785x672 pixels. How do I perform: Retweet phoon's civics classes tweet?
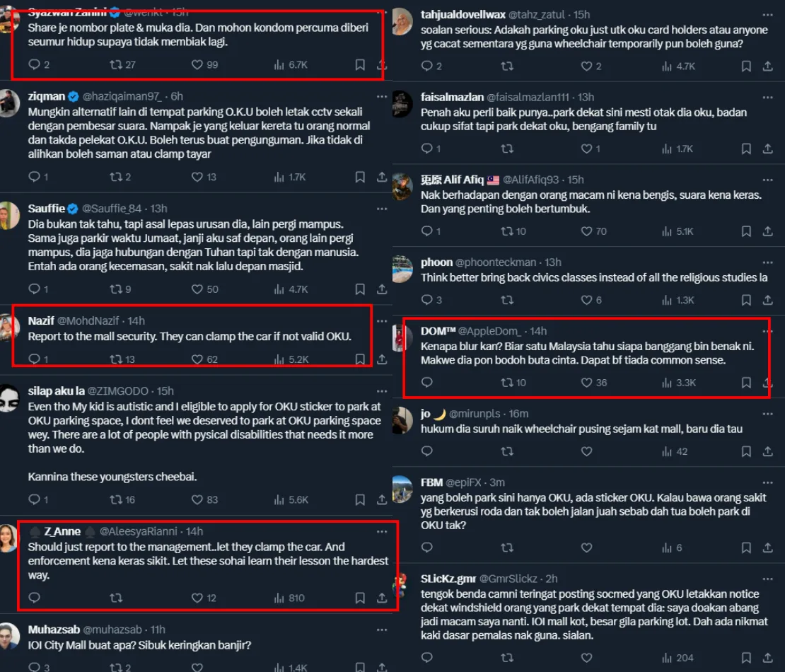pyautogui.click(x=506, y=300)
